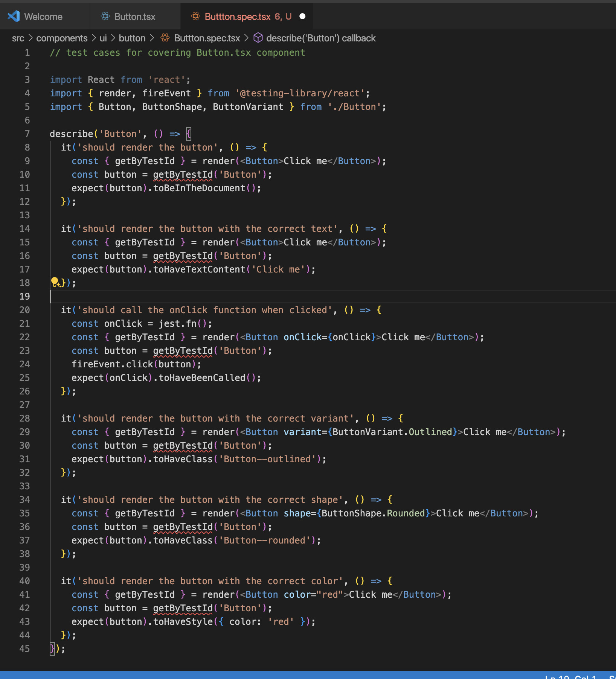
Task: Open the ui breadcrumb dropdown
Action: pos(103,38)
